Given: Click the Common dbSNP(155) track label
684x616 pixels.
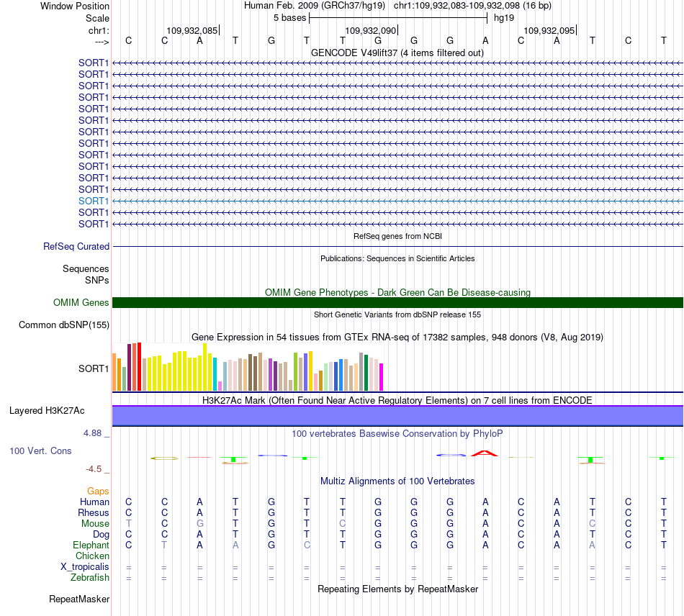Looking at the screenshot, I should pyautogui.click(x=64, y=325).
